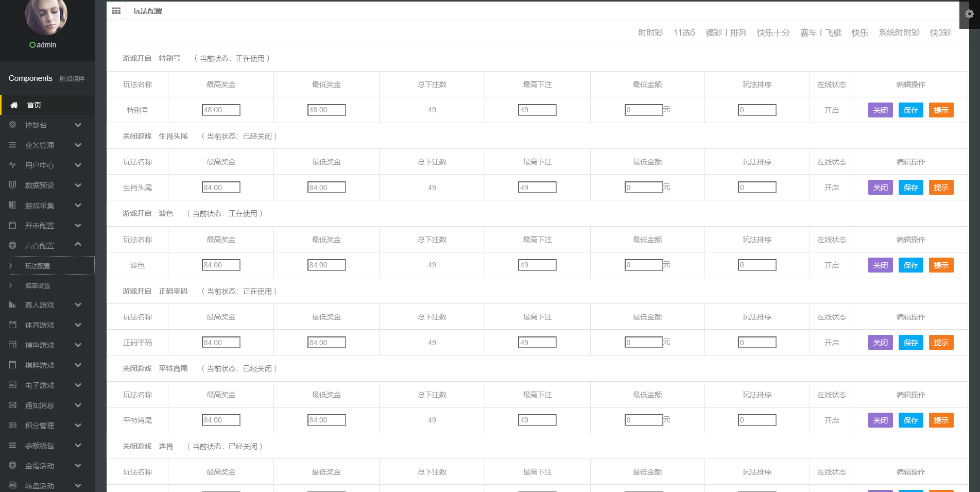Viewport: 980px width, 492px height.
Task: Focus the 最低金额 field in 生肖头尾 row
Action: coord(644,188)
